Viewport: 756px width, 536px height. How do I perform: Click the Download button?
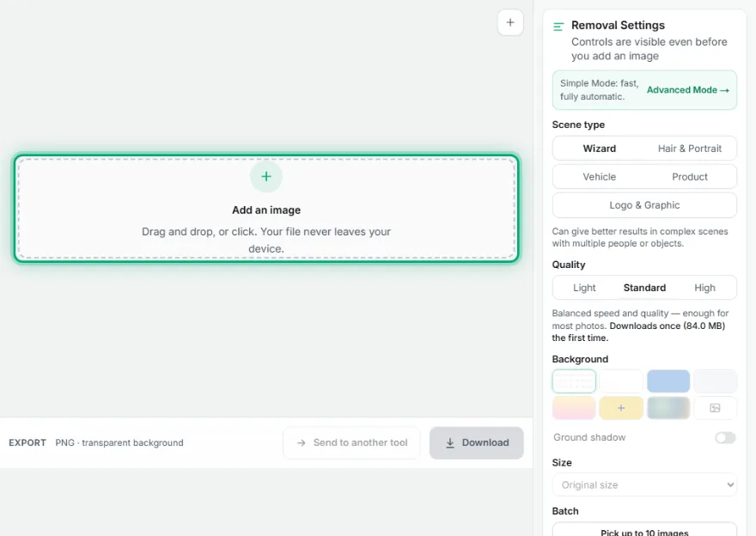tap(476, 442)
